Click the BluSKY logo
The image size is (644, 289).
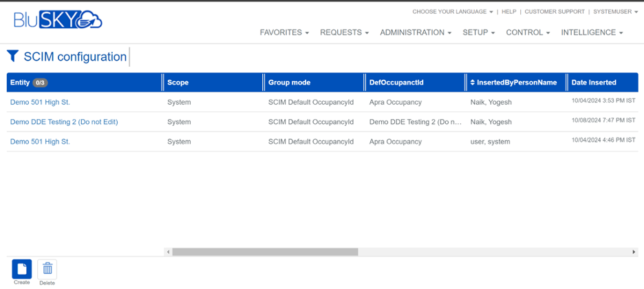(x=58, y=21)
